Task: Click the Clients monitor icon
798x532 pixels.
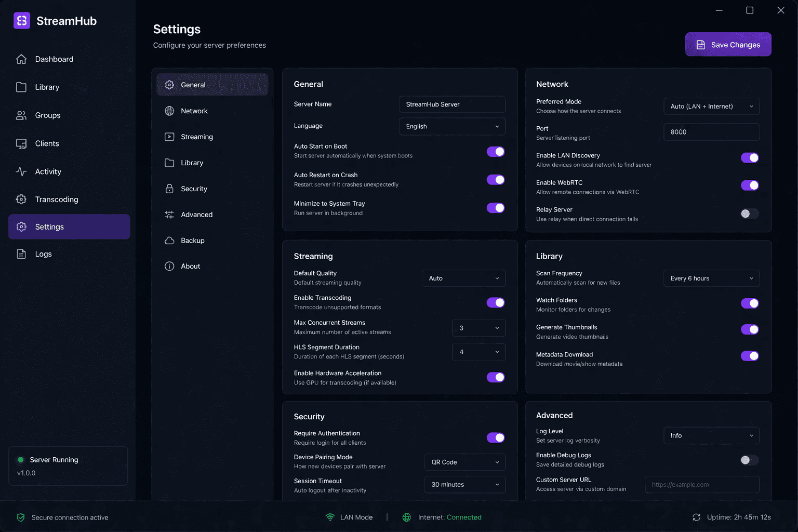Action: 21,143
